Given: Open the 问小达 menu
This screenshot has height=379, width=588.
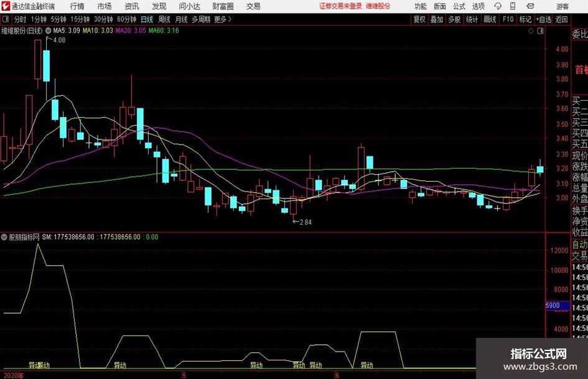Looking at the screenshot, I should (189, 6).
